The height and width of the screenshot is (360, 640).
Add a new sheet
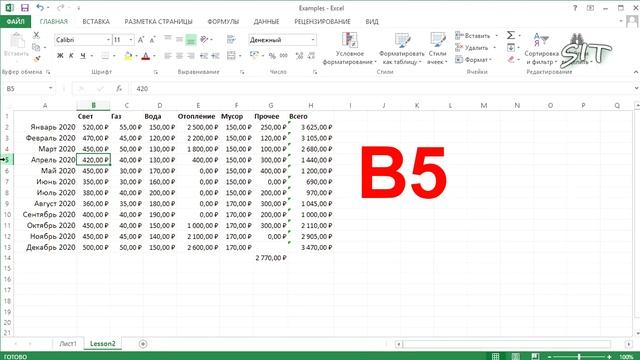[143, 344]
